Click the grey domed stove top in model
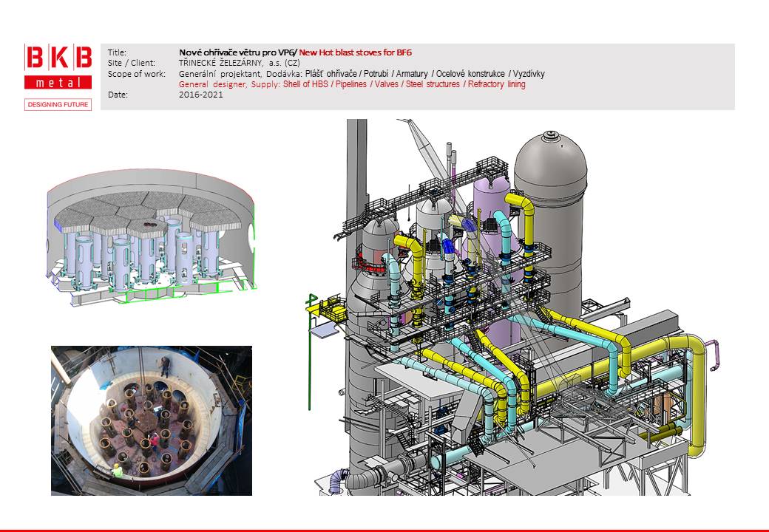 click(549, 166)
